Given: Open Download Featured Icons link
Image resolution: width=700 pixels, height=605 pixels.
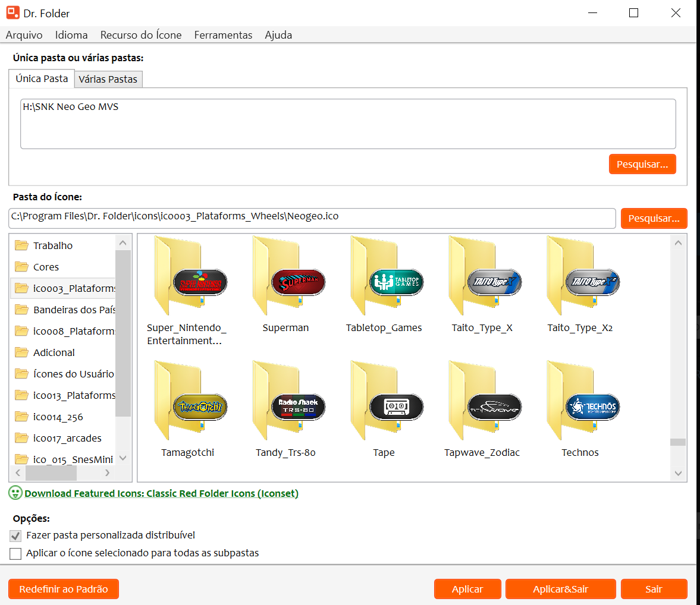Looking at the screenshot, I should [162, 493].
